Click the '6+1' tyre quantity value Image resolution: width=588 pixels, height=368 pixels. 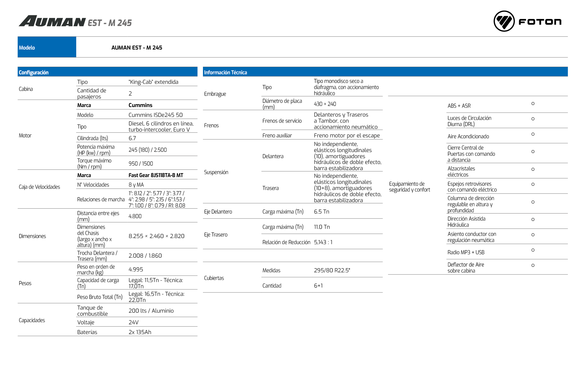coord(318,286)
